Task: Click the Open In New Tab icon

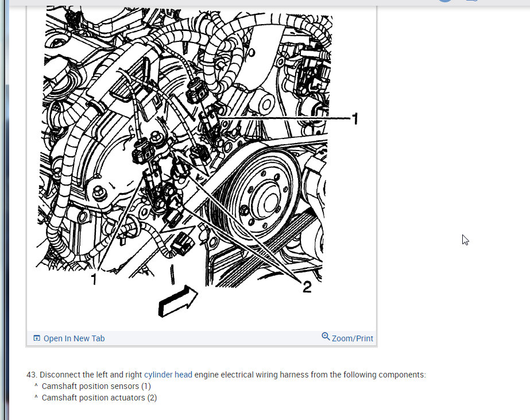Action: point(37,338)
